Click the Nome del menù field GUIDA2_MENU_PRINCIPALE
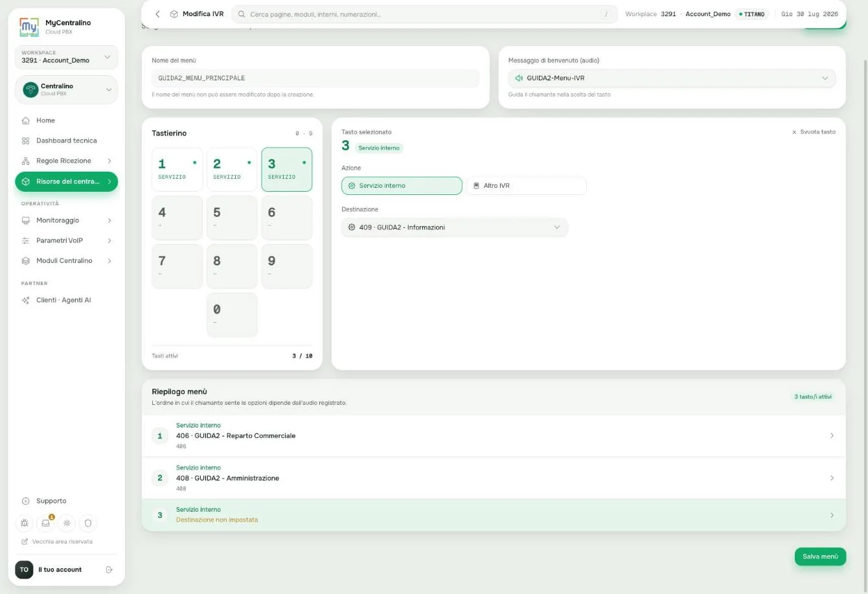Screen dimensions: 868x594 [315, 78]
